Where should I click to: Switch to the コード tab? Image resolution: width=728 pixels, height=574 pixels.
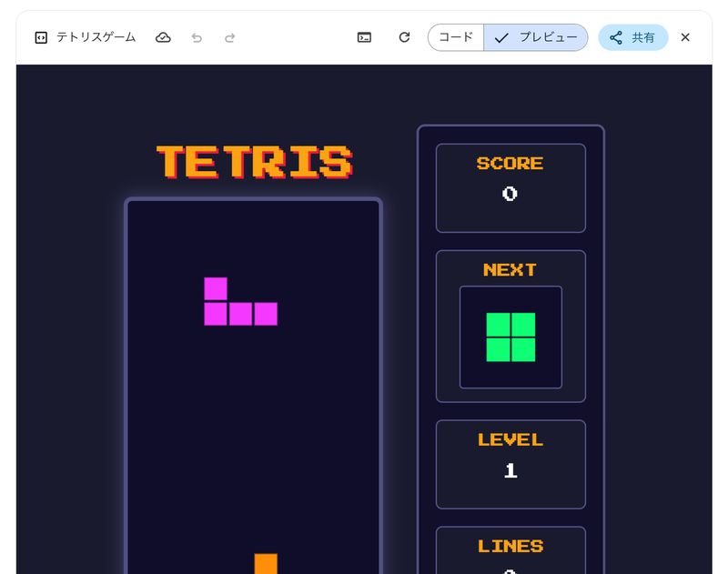point(456,37)
